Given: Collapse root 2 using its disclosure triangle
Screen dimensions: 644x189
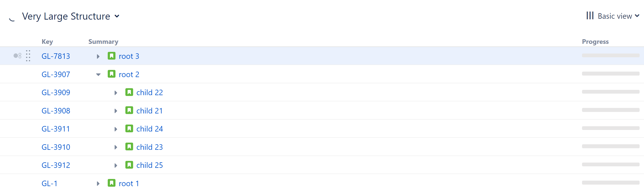Looking at the screenshot, I should 97,74.
